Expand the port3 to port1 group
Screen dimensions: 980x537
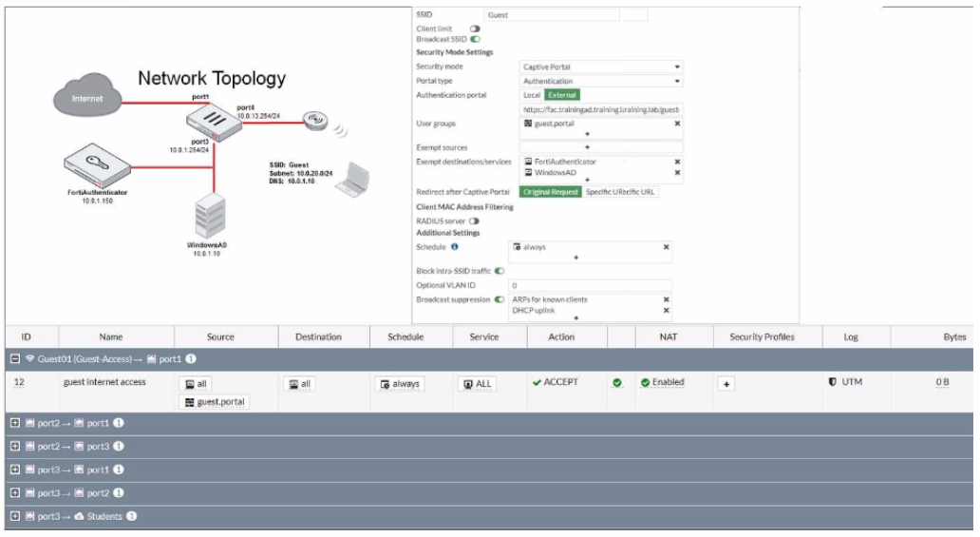tap(15, 470)
